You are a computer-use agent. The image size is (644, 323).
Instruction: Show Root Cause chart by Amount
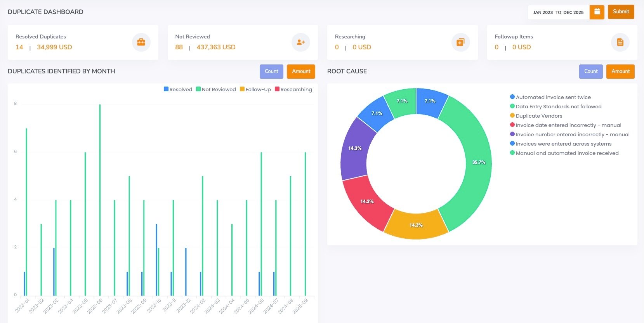click(620, 71)
